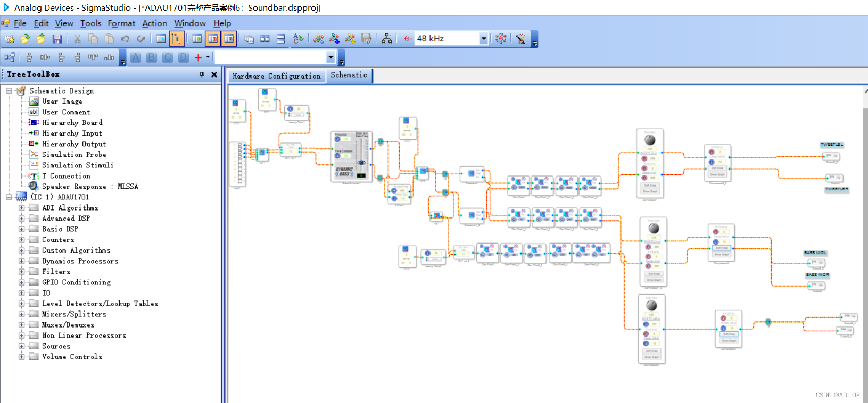Viewport: 868px width, 403px height.
Task: Click the TWEETLEL output label in schematic
Action: tap(831, 145)
